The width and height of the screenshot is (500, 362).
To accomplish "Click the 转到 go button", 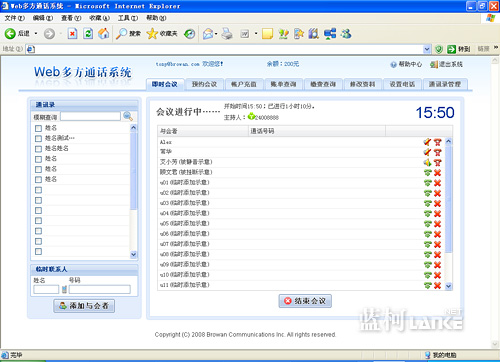I will [x=459, y=49].
